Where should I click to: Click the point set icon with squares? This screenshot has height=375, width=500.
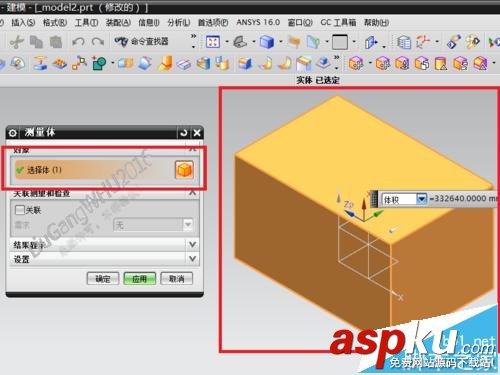coord(79,63)
